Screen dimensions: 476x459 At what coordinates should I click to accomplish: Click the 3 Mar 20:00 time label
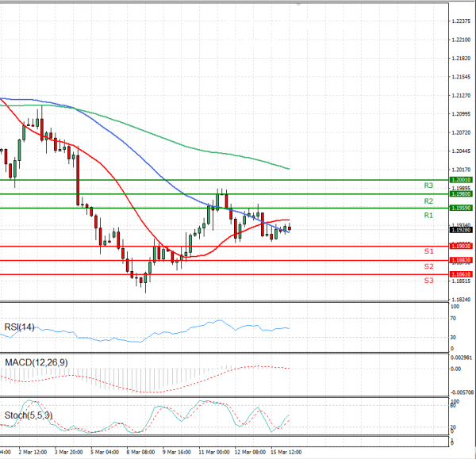pos(68,453)
